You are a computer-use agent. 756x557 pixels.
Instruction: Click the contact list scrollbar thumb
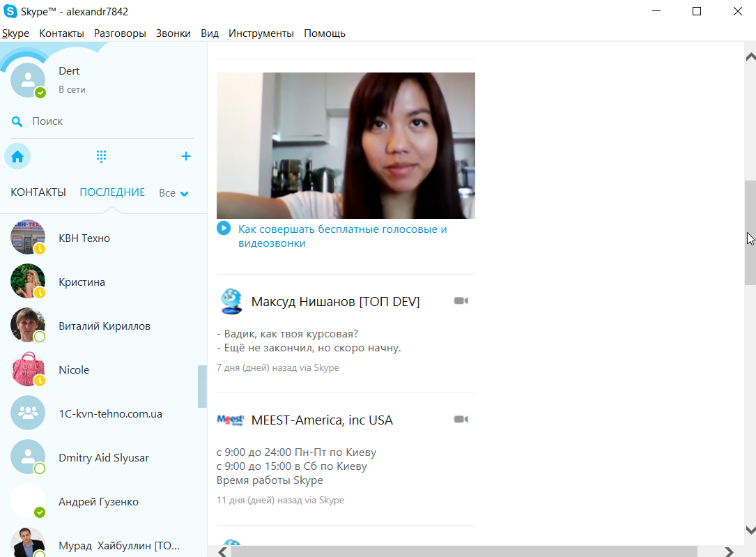pos(202,386)
